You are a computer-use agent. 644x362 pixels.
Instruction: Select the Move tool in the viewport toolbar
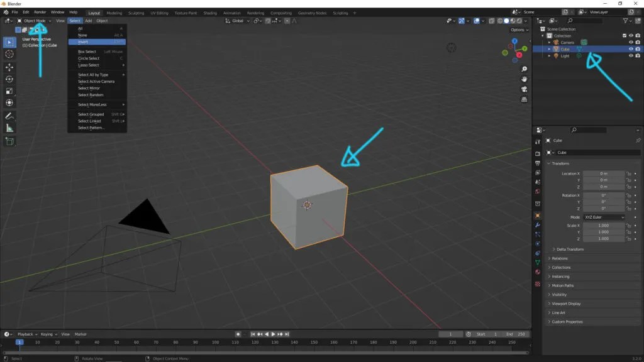tap(9, 67)
